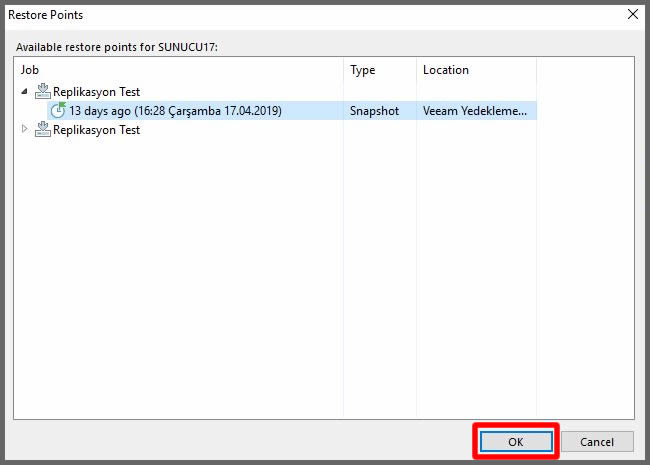Select the bottom Replikasyon Test job label
Image resolution: width=650 pixels, height=465 pixels.
[96, 130]
